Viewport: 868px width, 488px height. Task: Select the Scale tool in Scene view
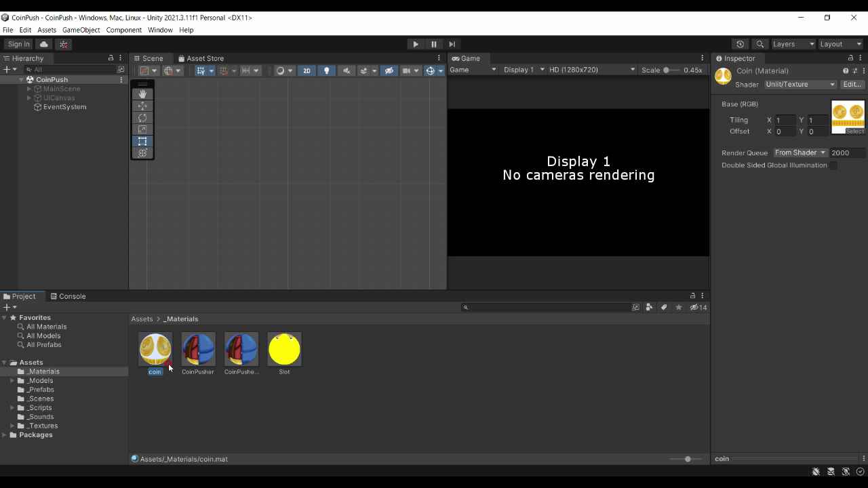[x=142, y=129]
